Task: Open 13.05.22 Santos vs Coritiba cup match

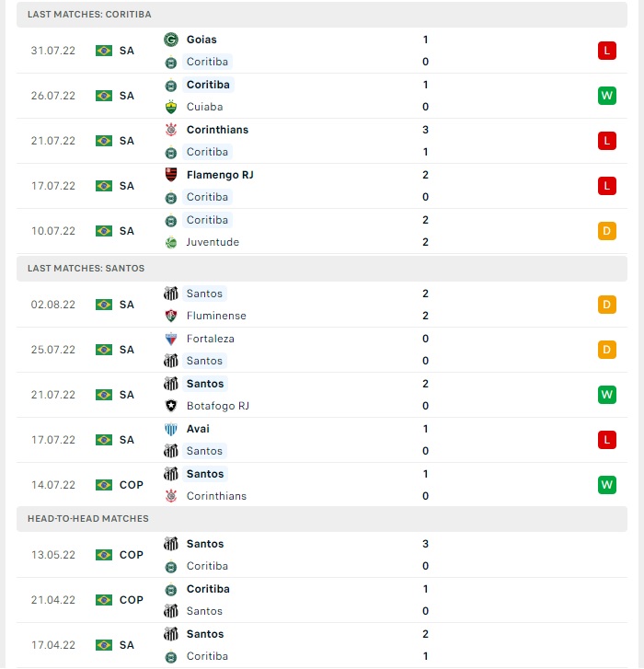Action: coord(322,555)
